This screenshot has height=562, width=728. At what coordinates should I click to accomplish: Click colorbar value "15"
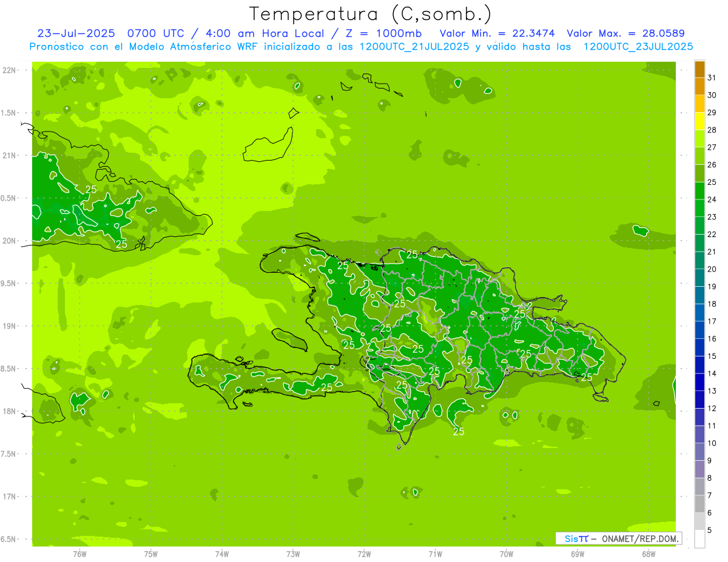[x=712, y=356]
